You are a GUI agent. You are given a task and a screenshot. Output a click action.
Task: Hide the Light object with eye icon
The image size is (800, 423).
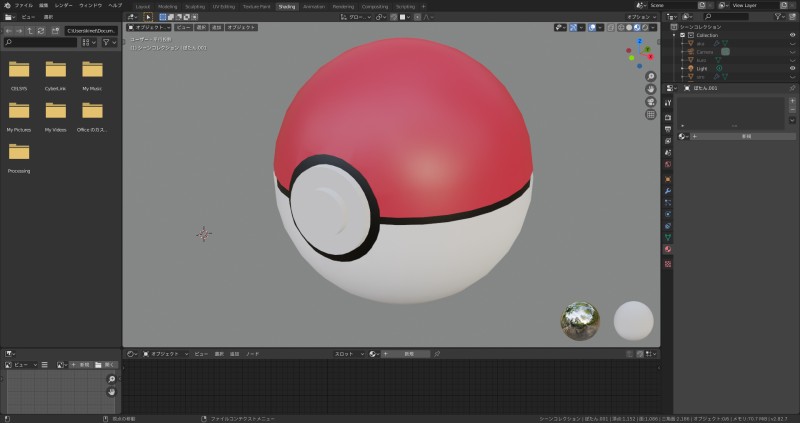click(793, 68)
